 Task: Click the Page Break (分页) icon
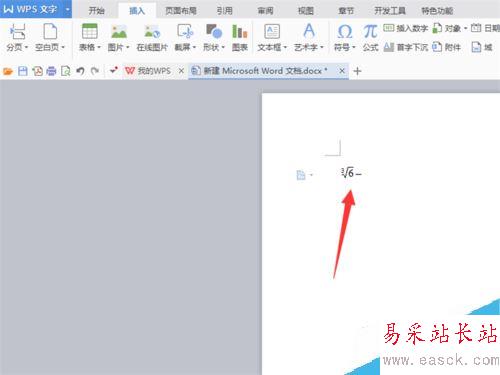[x=17, y=32]
